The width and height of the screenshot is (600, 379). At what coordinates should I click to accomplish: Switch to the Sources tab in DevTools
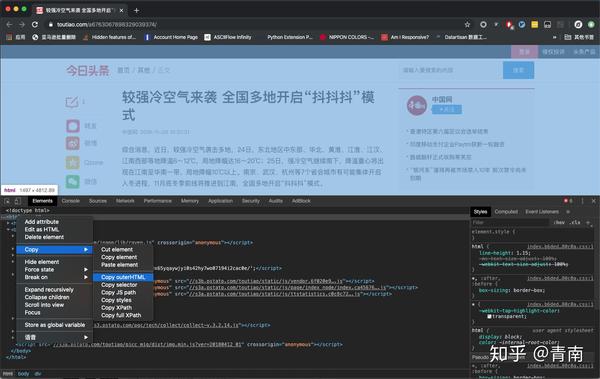[98, 201]
